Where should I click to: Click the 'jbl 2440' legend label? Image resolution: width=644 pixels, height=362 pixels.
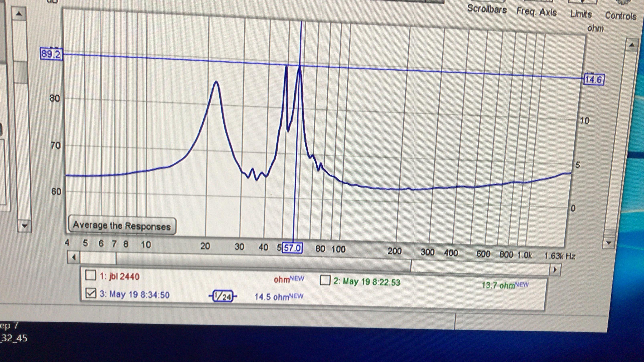(x=119, y=276)
